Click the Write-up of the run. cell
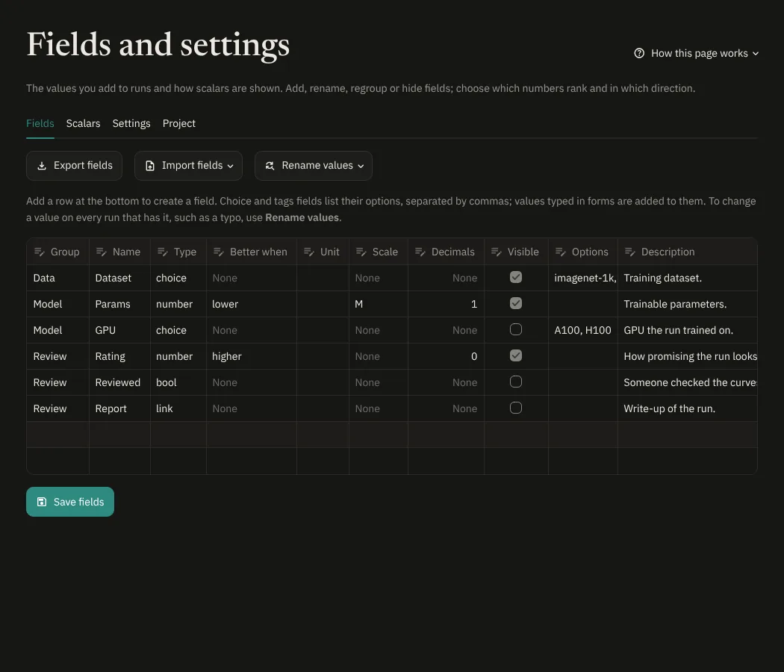The height and width of the screenshot is (672, 784). pyautogui.click(x=688, y=408)
